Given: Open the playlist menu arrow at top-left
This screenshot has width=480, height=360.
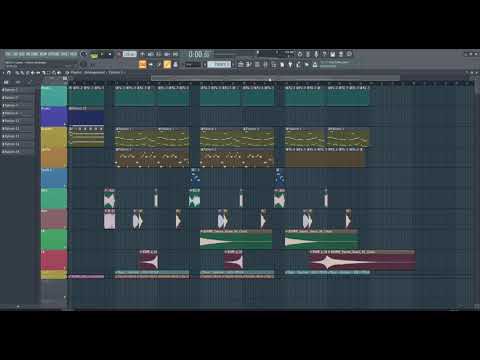Looking at the screenshot, I should tap(3, 73).
